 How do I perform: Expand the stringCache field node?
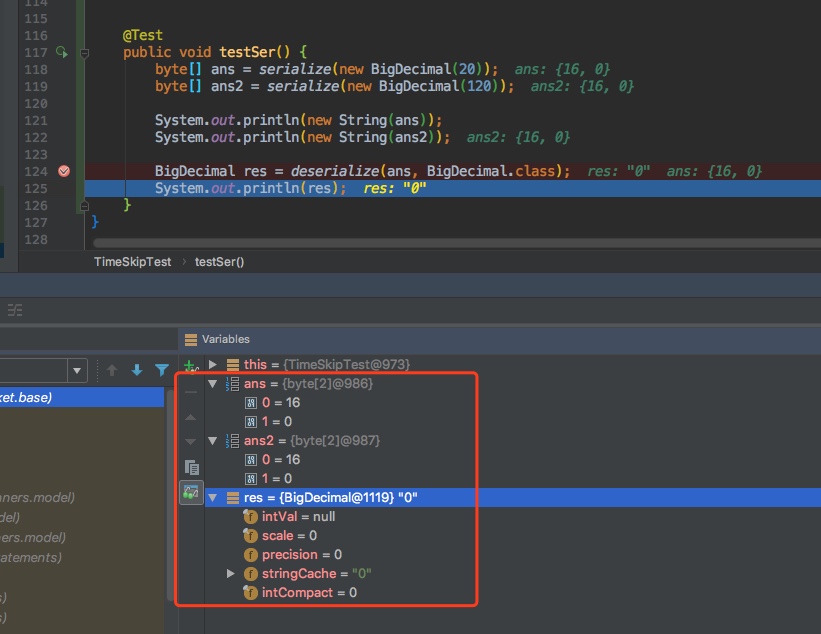coord(231,574)
